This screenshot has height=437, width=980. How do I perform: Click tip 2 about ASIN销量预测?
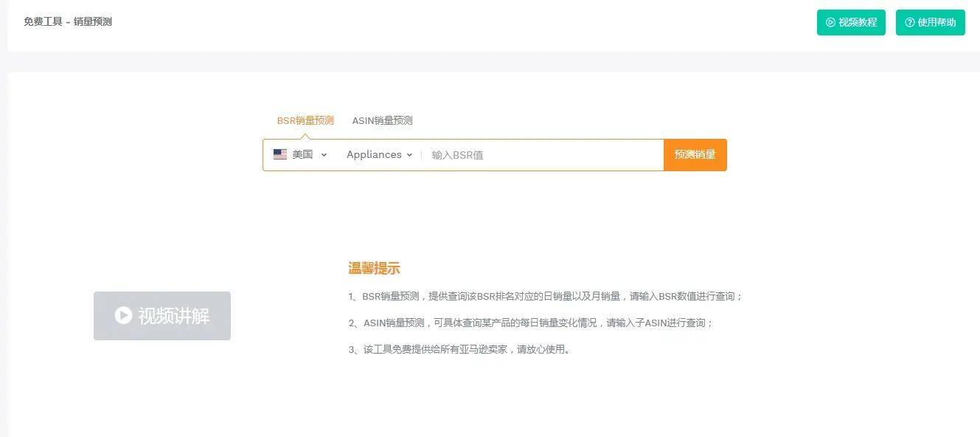coord(531,323)
